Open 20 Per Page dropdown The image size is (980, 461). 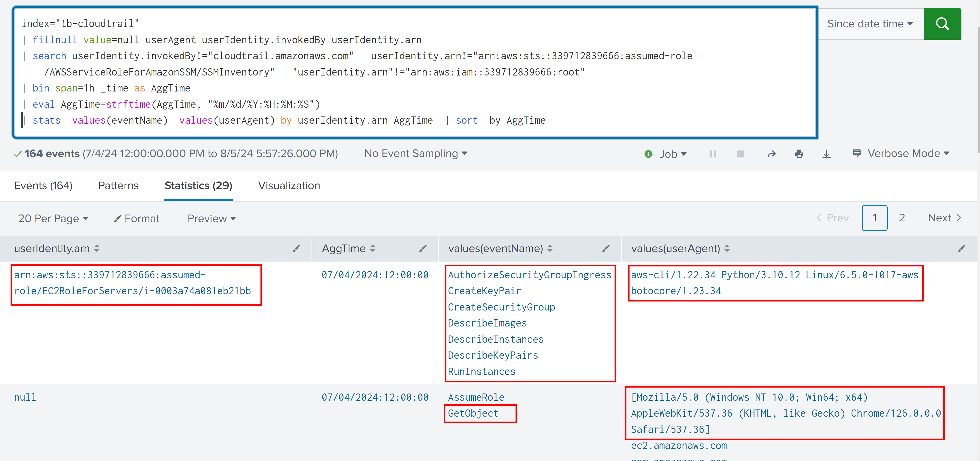[53, 219]
